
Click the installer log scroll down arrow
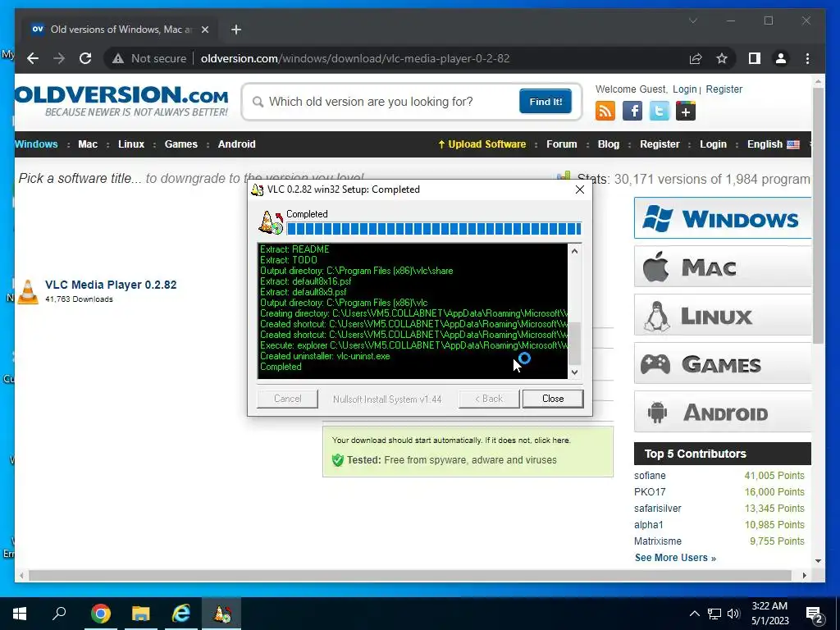(x=574, y=372)
